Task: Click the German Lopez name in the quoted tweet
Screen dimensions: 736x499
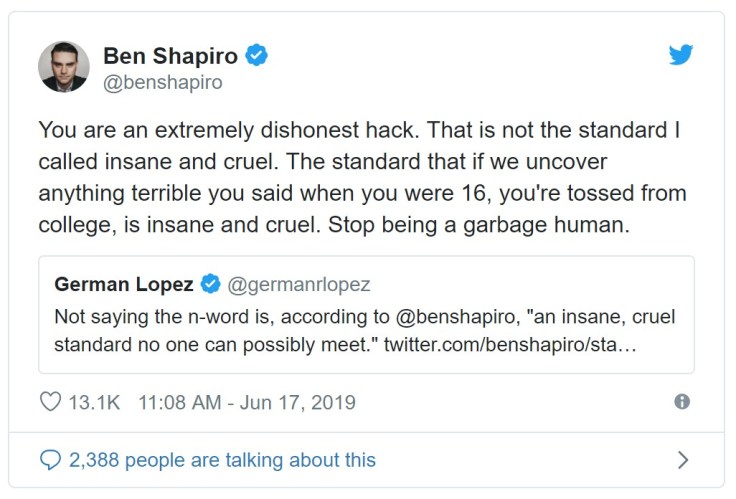Action: pyautogui.click(x=124, y=285)
